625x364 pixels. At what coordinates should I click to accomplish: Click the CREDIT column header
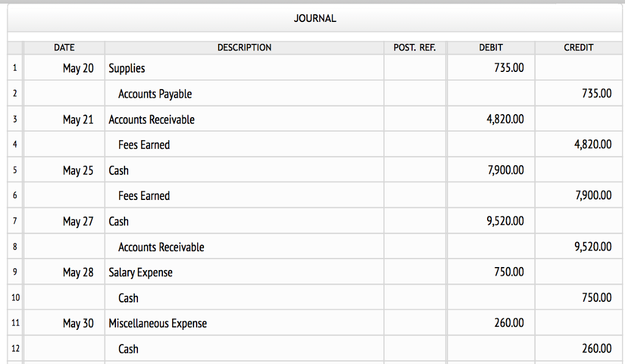pos(579,48)
